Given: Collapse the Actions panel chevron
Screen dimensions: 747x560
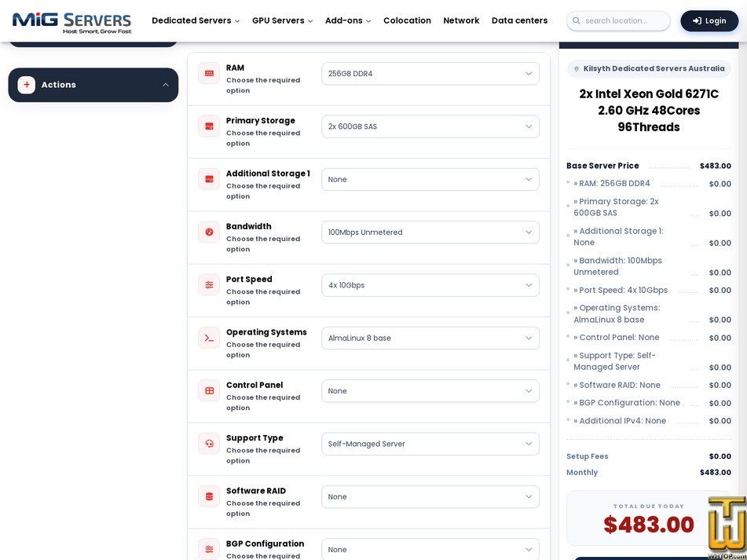Looking at the screenshot, I should [x=165, y=85].
